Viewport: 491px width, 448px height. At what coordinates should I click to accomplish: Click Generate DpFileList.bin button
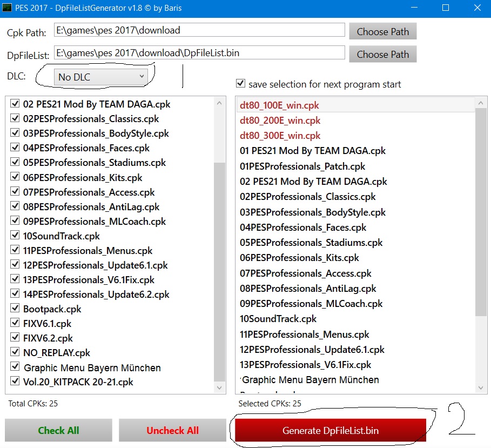331,430
